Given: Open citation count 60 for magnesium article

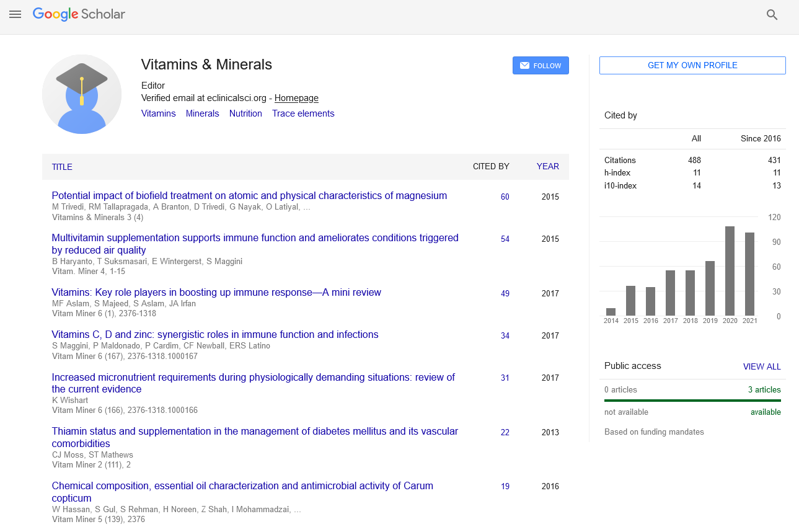Looking at the screenshot, I should click(505, 197).
